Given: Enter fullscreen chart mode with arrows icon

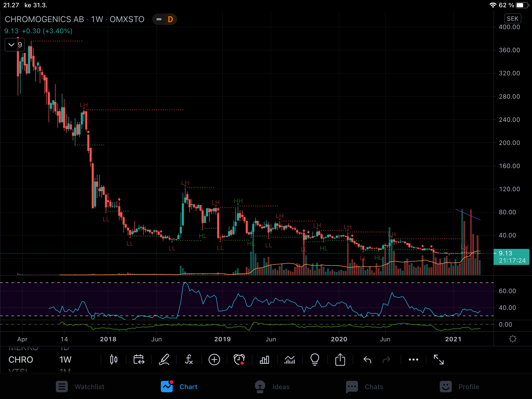Looking at the screenshot, I should click(x=439, y=360).
